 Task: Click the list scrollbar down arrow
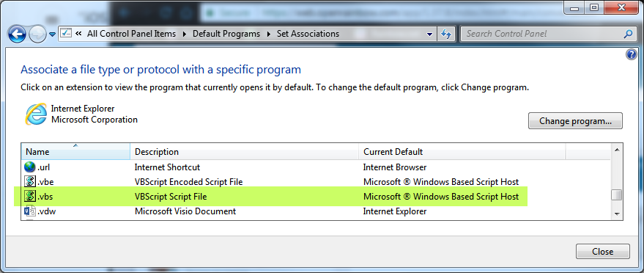pos(616,214)
